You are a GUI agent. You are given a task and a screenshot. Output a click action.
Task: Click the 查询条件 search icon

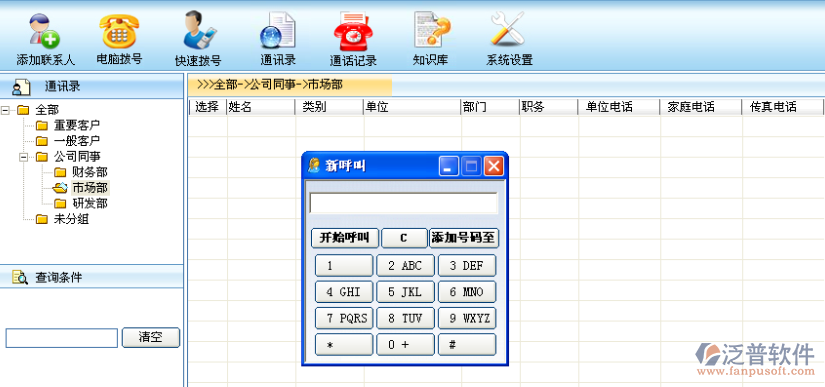pos(20,277)
